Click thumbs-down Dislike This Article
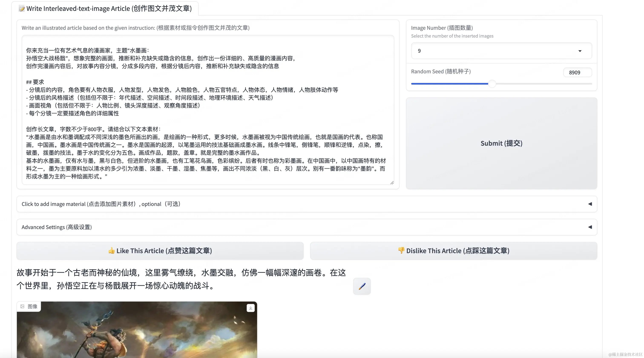This screenshot has height=358, width=644. pyautogui.click(x=453, y=251)
